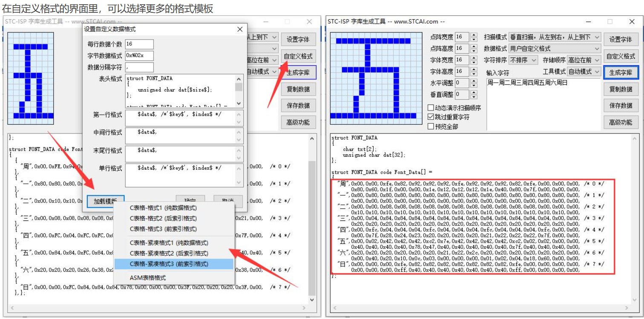Click 自定义格式 button in right window

[620, 56]
